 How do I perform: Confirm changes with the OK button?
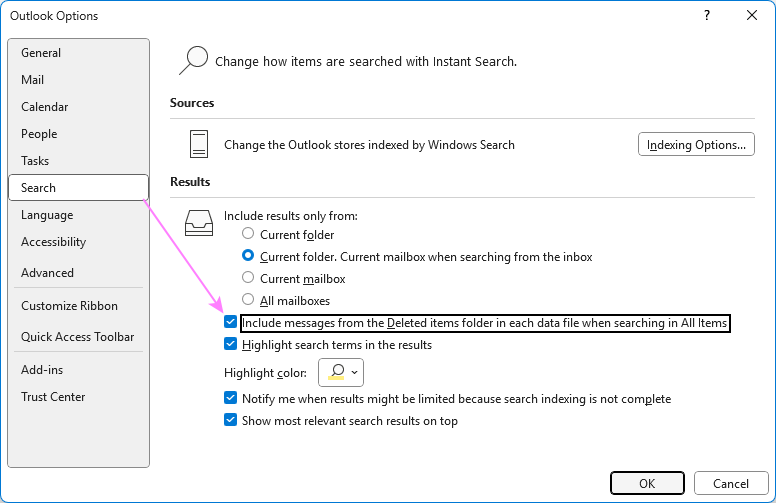[647, 483]
